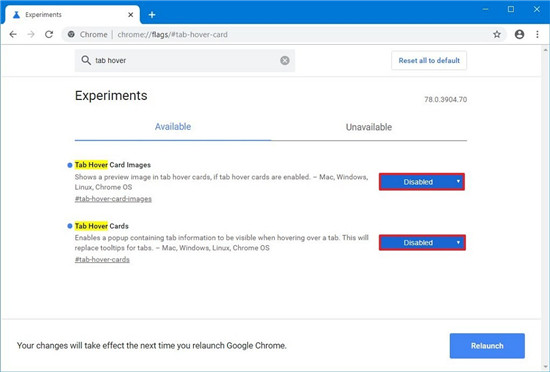Click Reset all to default

point(429,61)
